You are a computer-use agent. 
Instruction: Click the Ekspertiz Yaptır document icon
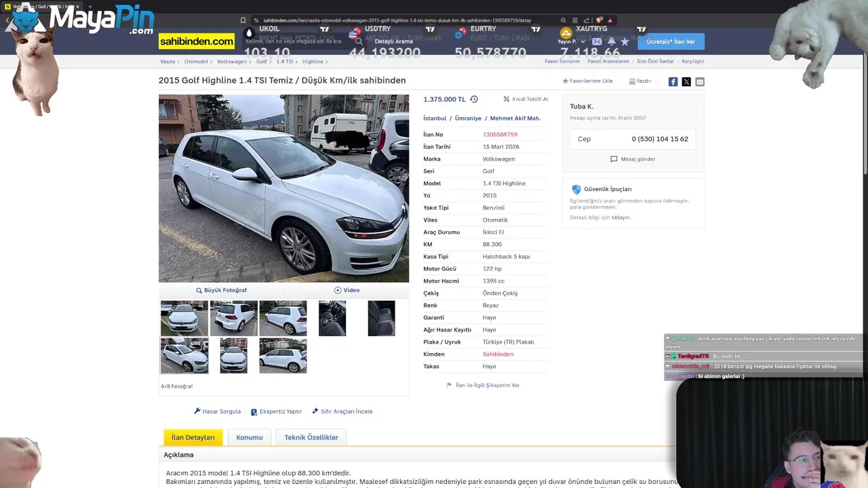tap(254, 412)
